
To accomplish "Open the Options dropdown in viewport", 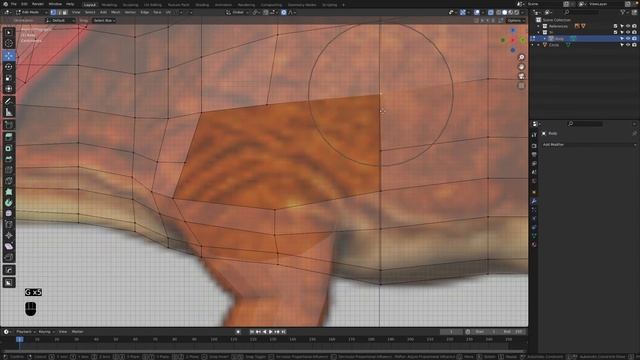I will click(516, 20).
